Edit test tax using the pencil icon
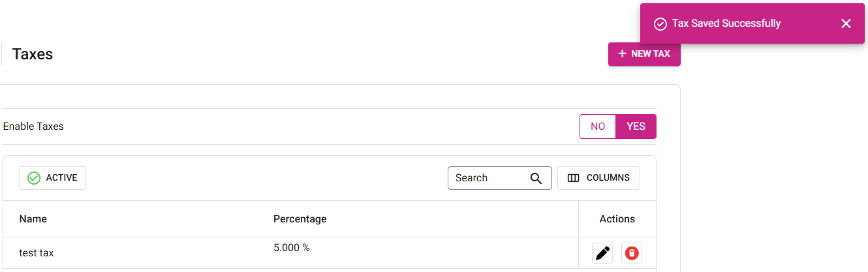This screenshot has height=272, width=868. [603, 253]
